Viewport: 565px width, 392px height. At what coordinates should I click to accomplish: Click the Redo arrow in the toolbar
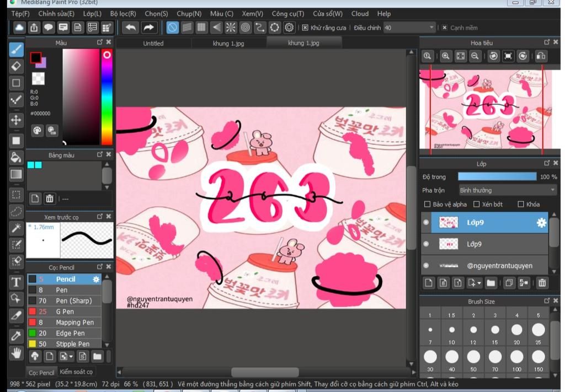(148, 28)
